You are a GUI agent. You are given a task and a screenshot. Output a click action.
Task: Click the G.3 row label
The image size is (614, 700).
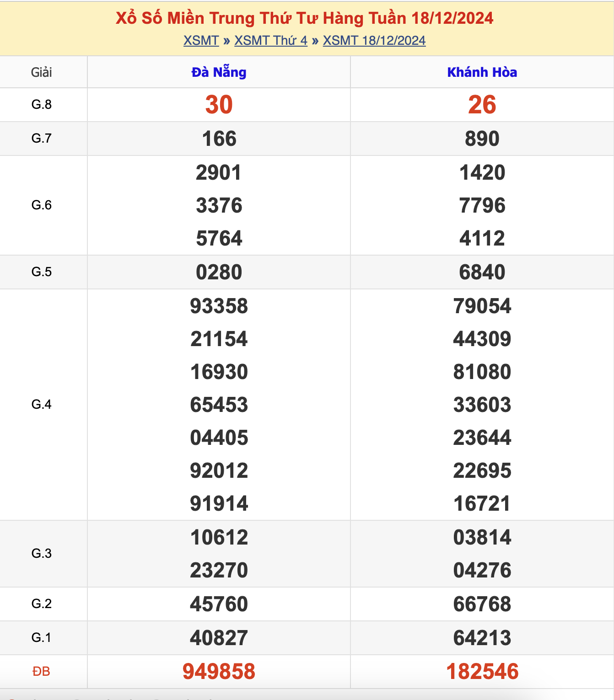pos(41,554)
